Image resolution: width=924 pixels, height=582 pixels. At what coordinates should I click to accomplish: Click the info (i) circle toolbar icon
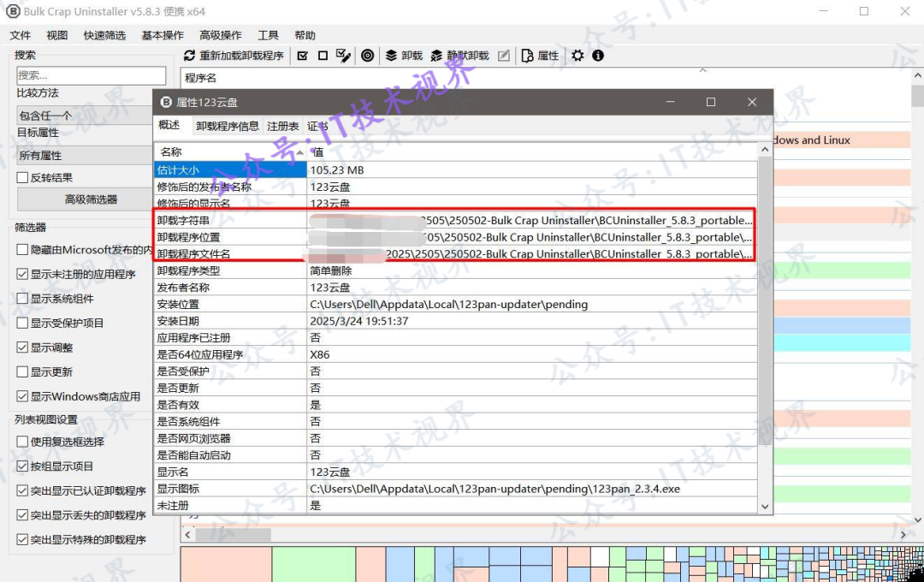[598, 56]
